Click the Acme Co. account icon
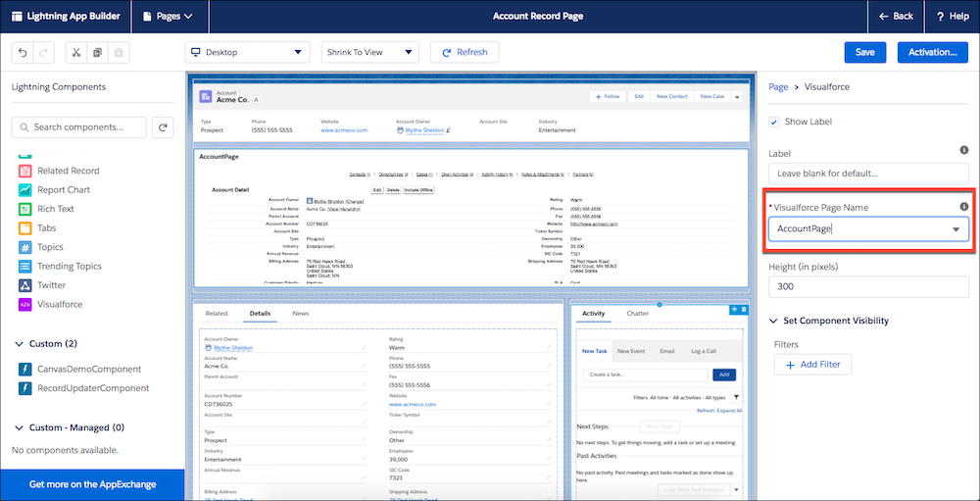The image size is (980, 501). [x=206, y=96]
